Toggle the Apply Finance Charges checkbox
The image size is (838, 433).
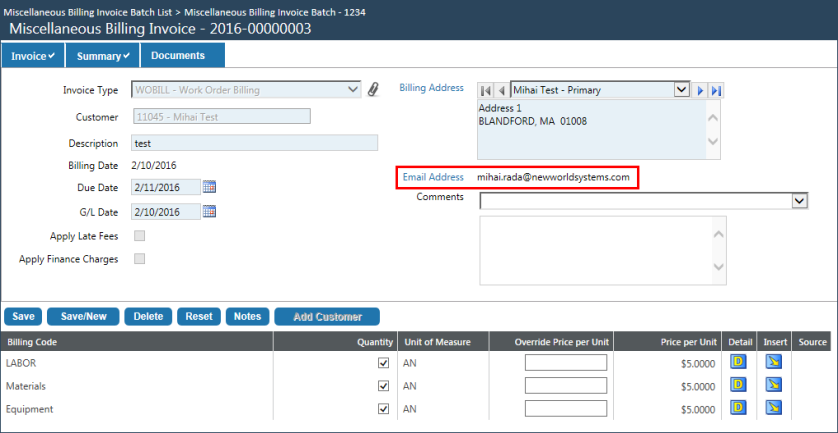point(140,259)
